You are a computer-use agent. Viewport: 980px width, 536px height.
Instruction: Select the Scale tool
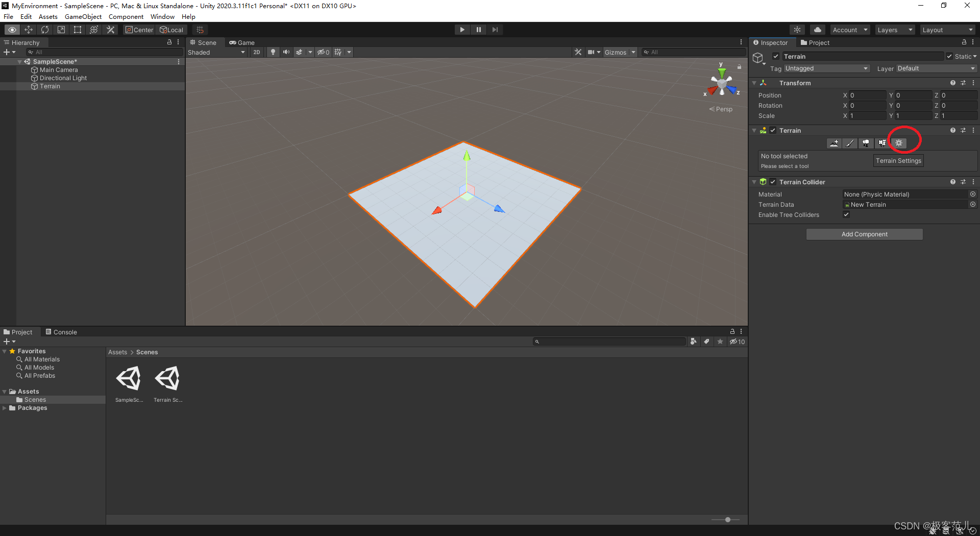(61, 30)
